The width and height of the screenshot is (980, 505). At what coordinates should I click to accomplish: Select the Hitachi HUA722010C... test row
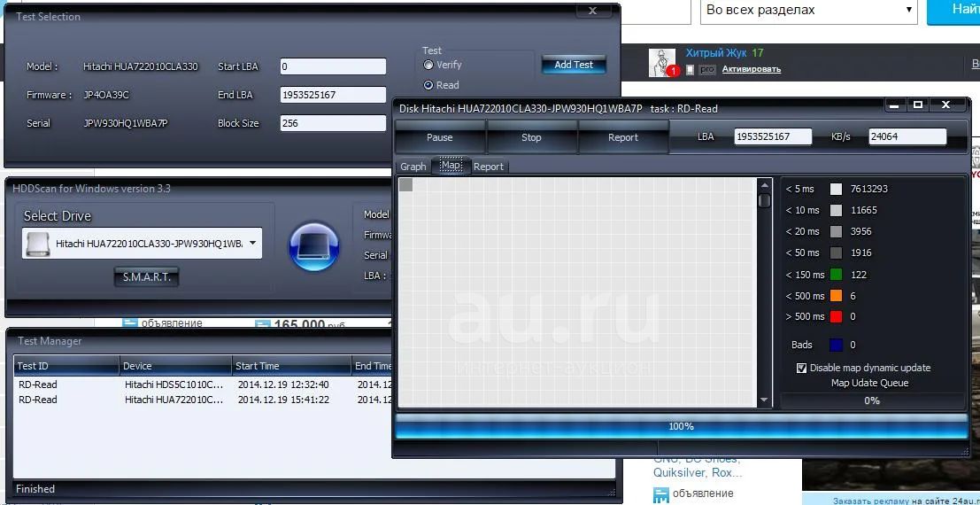204,400
